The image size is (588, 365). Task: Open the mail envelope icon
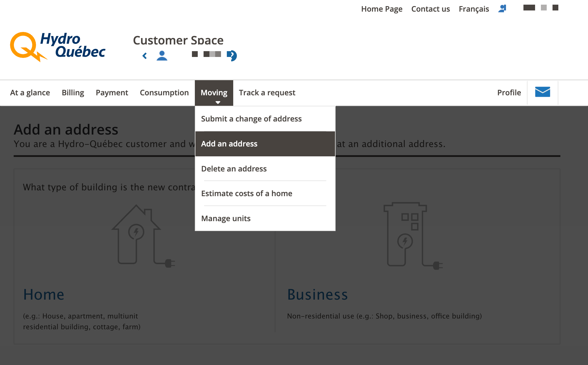click(542, 92)
